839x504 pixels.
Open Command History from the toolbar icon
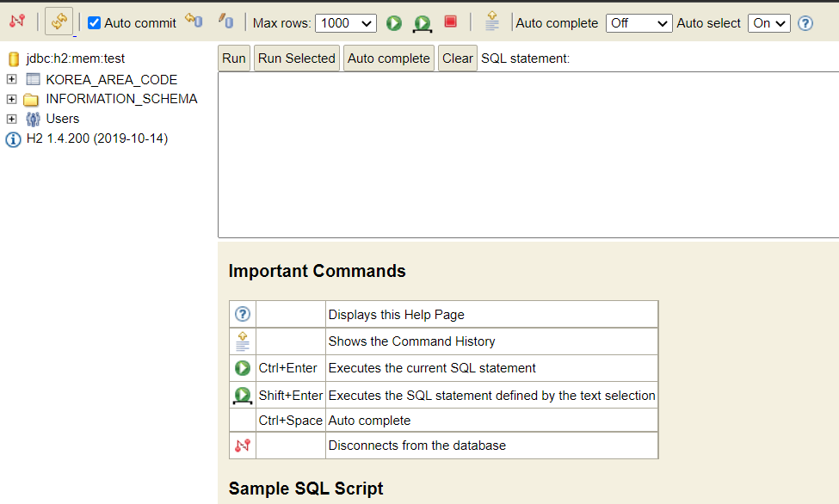(x=491, y=22)
